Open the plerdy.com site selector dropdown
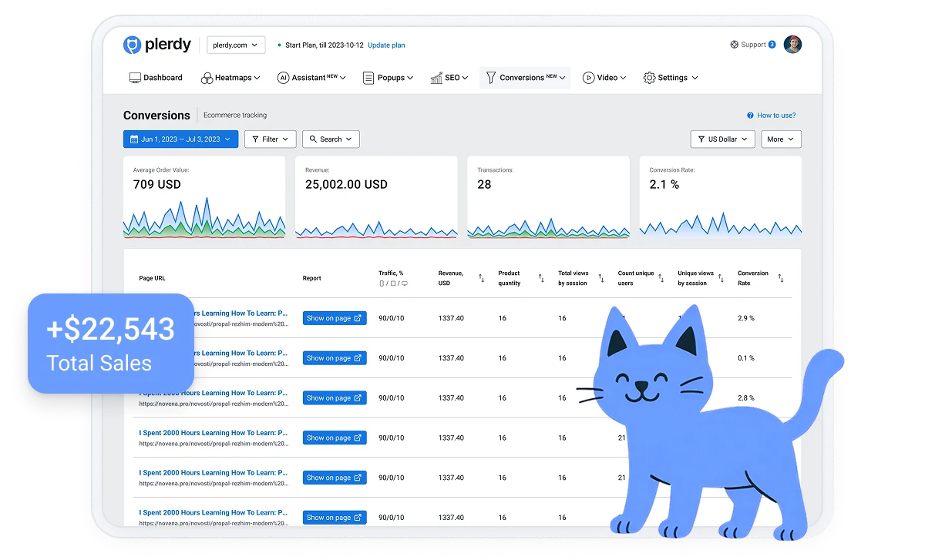Viewport: 925px width, 560px height. point(236,45)
